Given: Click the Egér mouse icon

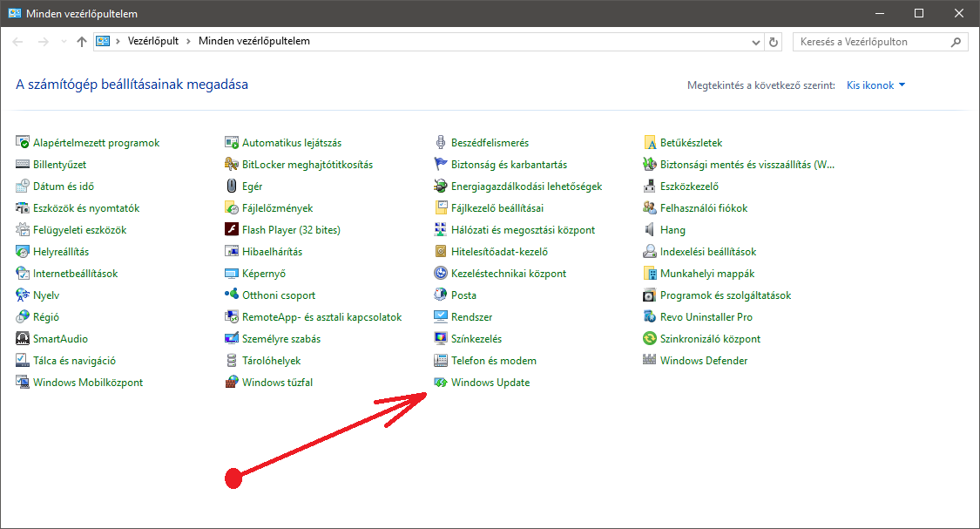Looking at the screenshot, I should pyautogui.click(x=231, y=186).
